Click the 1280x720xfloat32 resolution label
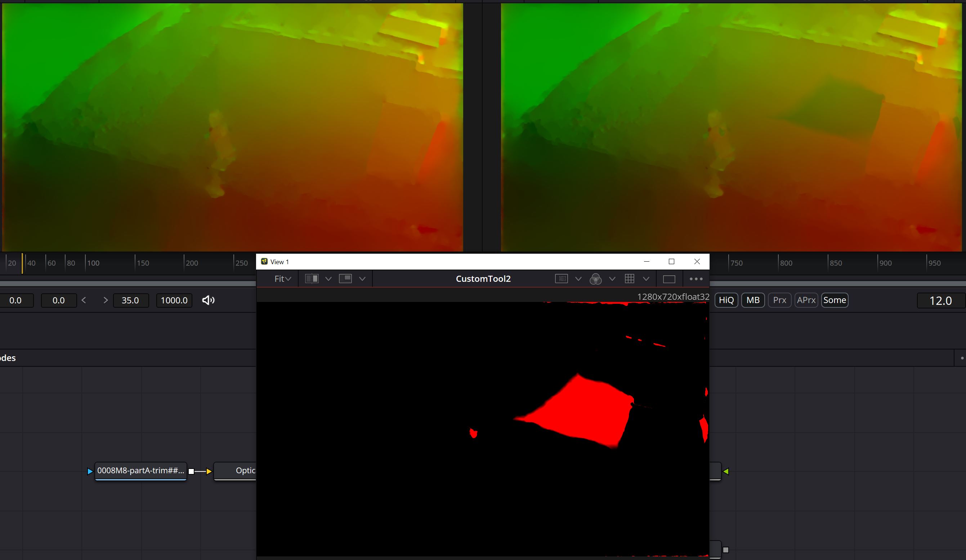The width and height of the screenshot is (966, 560). 673,297
